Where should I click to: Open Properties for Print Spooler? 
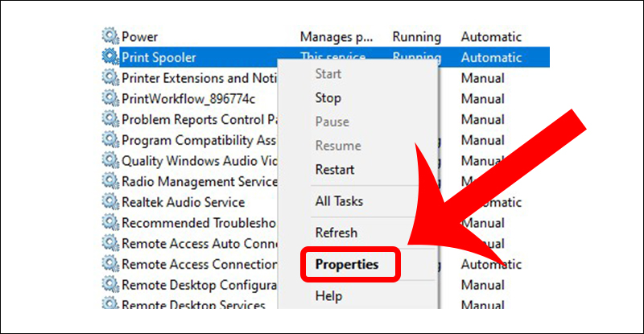(x=347, y=263)
